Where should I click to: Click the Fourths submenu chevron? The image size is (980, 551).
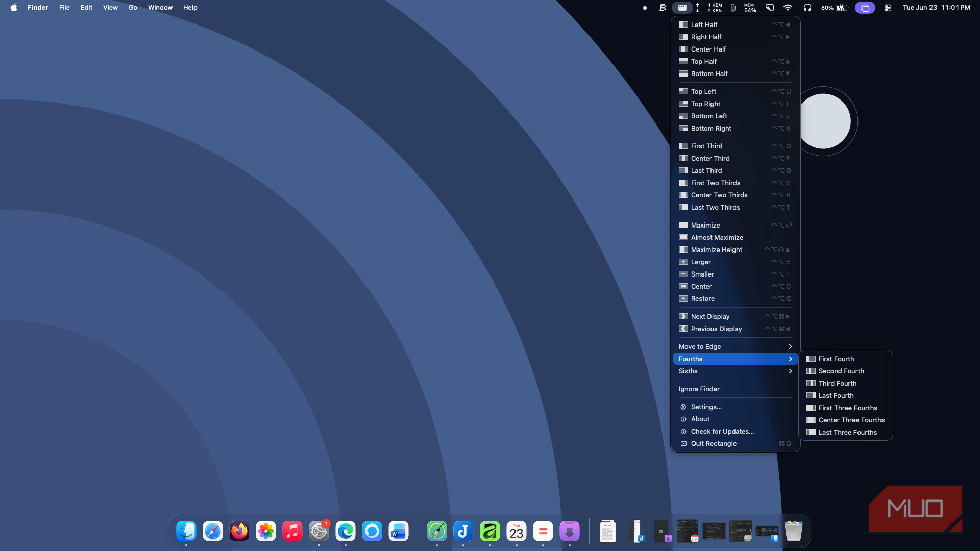tap(790, 359)
